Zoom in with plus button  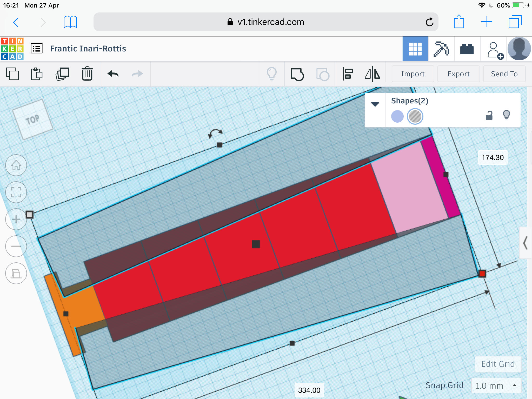click(16, 219)
